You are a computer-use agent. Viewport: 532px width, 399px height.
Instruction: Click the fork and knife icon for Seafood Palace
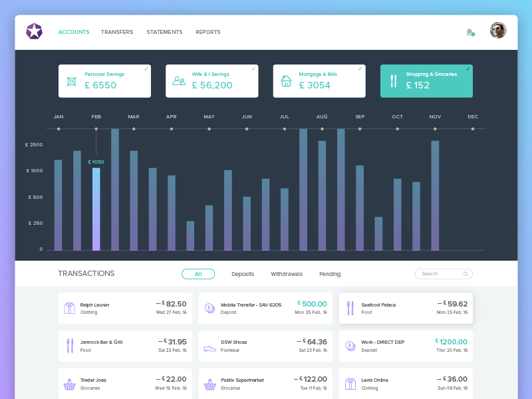[x=350, y=308]
